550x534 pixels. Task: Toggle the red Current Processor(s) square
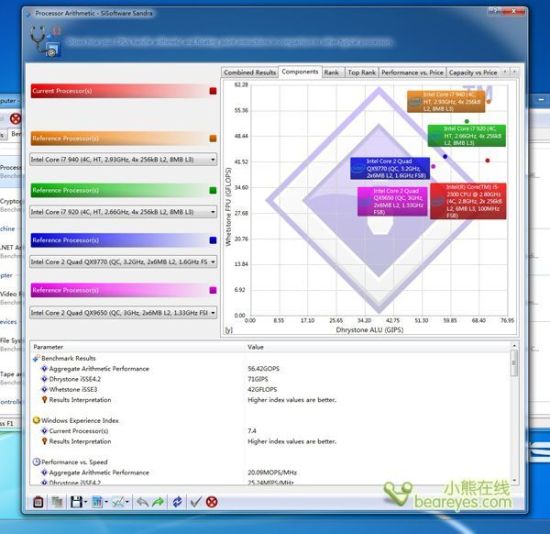(213, 91)
